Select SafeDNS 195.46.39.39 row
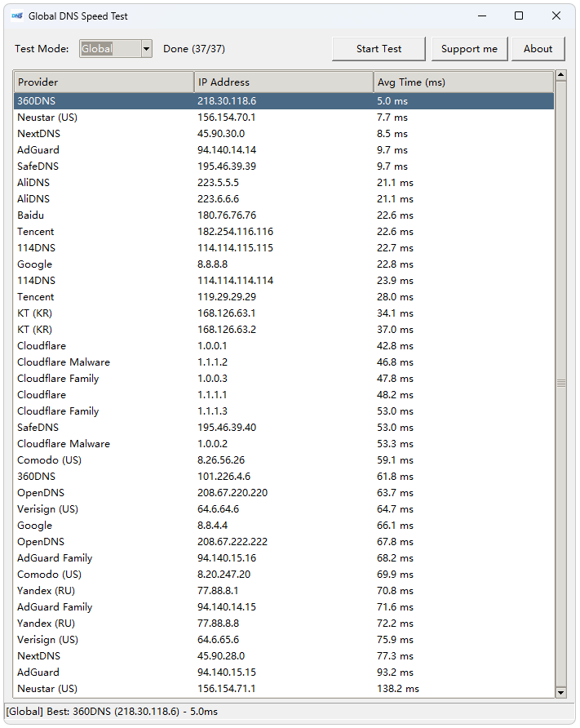 [284, 166]
